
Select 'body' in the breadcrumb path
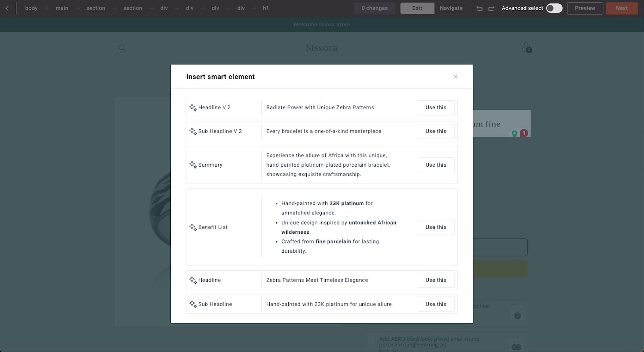31,8
